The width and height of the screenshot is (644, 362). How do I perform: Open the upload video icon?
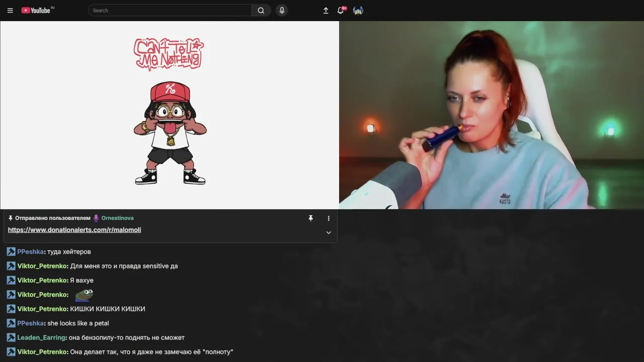pyautogui.click(x=326, y=11)
